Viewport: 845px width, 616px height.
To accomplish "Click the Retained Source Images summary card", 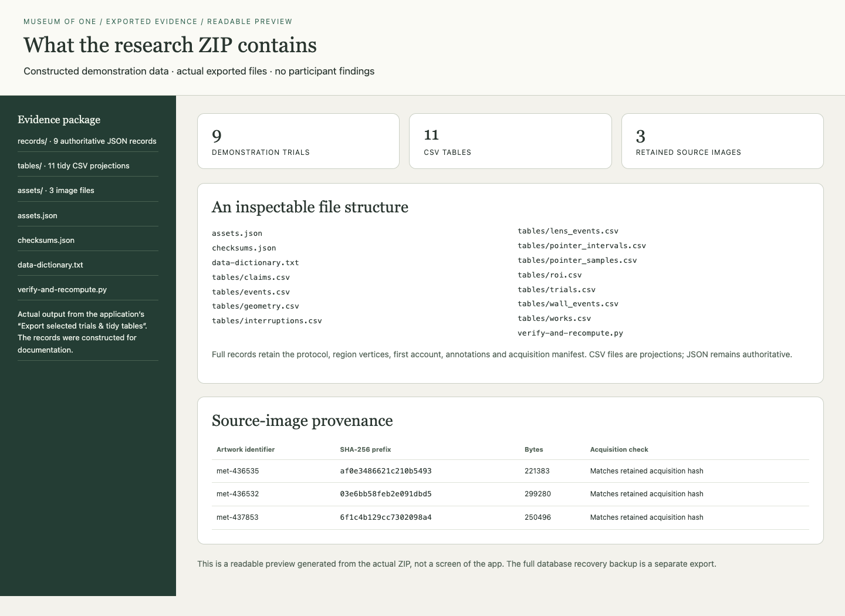I will tap(722, 141).
